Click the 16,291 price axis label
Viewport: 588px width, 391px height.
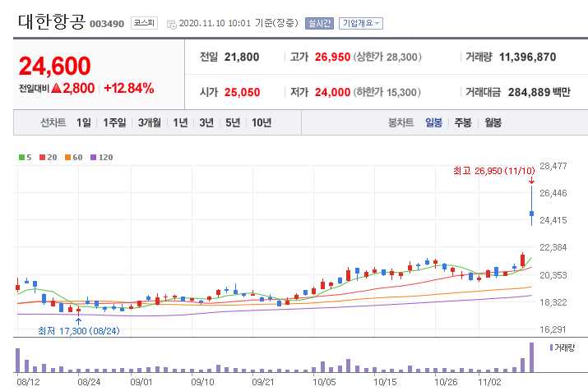coord(553,329)
